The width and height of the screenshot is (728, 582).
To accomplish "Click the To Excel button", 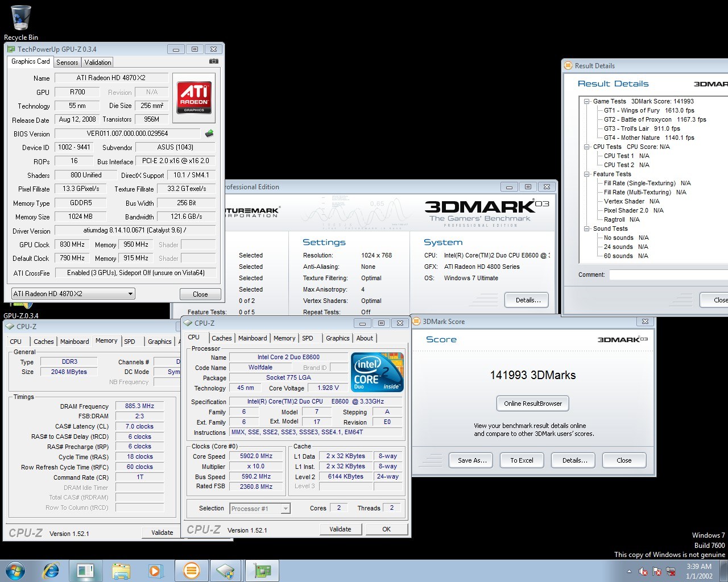I will pos(522,460).
